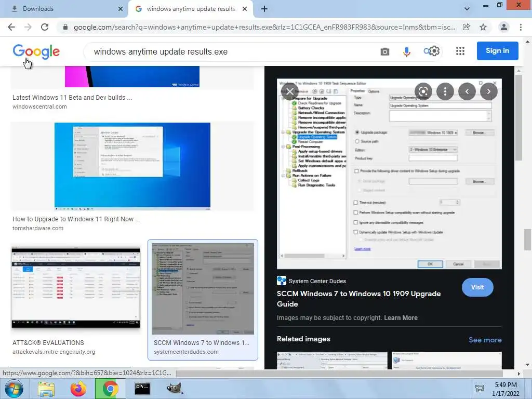The image size is (532, 399).
Task: Click windowscentral.com source text
Action: click(39, 107)
